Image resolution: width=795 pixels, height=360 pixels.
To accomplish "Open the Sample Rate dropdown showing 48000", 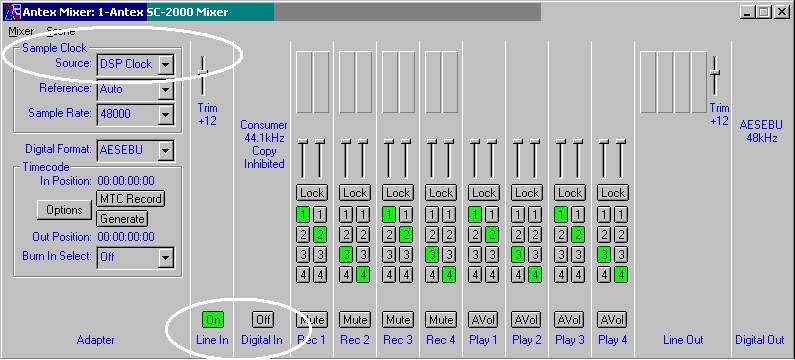I will pyautogui.click(x=166, y=115).
